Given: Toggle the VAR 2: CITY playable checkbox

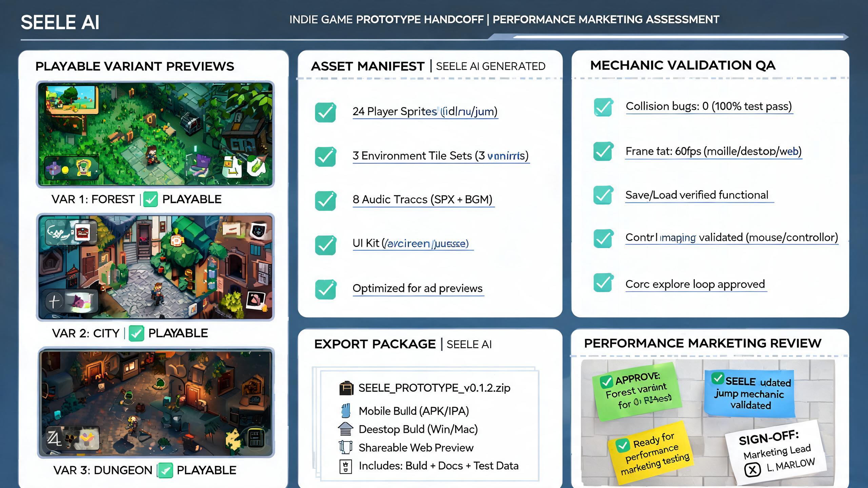Looking at the screenshot, I should pyautogui.click(x=136, y=333).
